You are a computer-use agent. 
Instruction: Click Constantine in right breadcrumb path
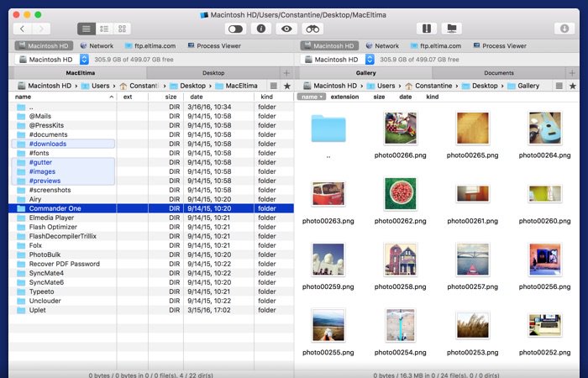[x=428, y=86]
